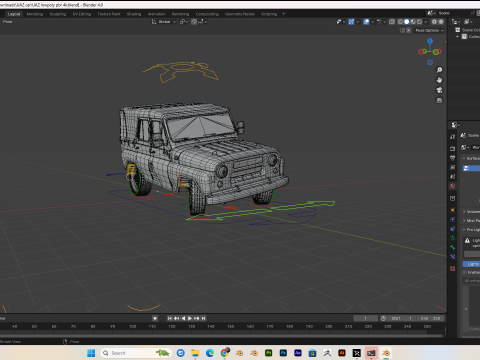Expand the Mist Pass panel
Viewport: 480px width, 360px height.
(464, 220)
